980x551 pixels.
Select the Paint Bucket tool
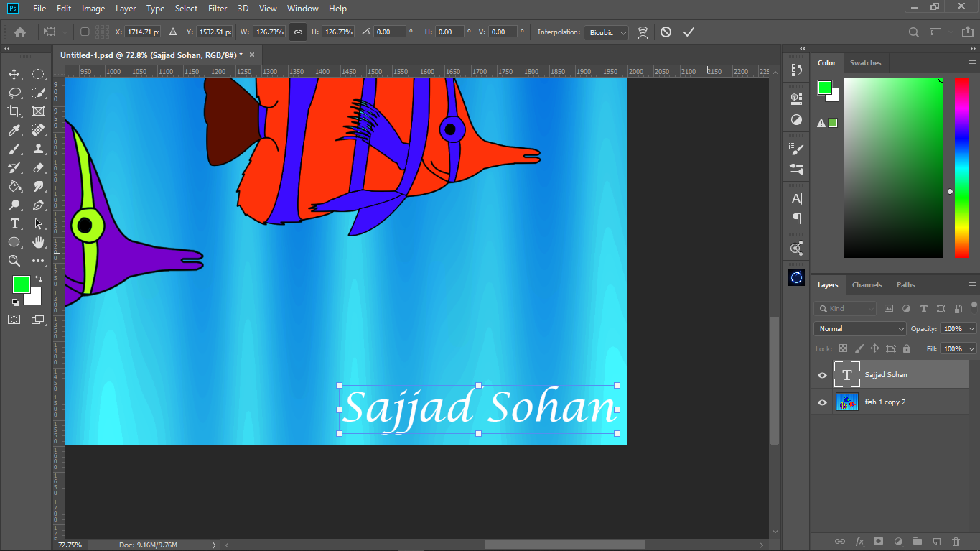14,186
